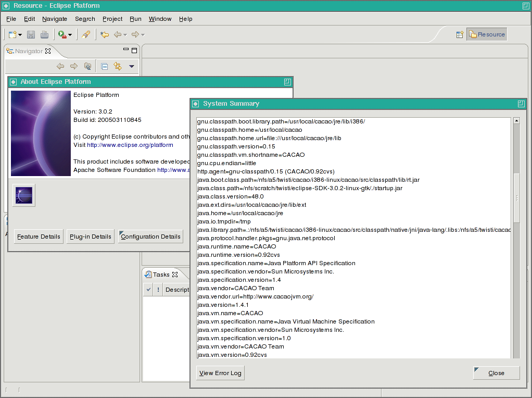532x398 pixels.
Task: Click the completed checkmark column header in Tasks
Action: (148, 290)
